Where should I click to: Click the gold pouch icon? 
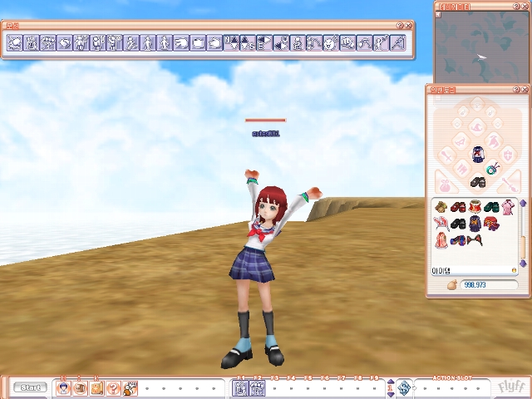click(x=452, y=284)
